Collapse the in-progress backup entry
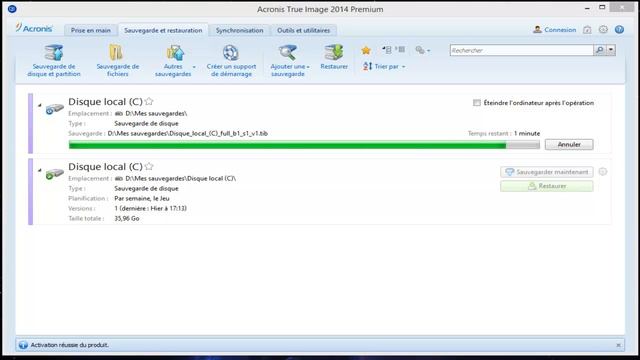This screenshot has width=640, height=360. pyautogui.click(x=40, y=105)
